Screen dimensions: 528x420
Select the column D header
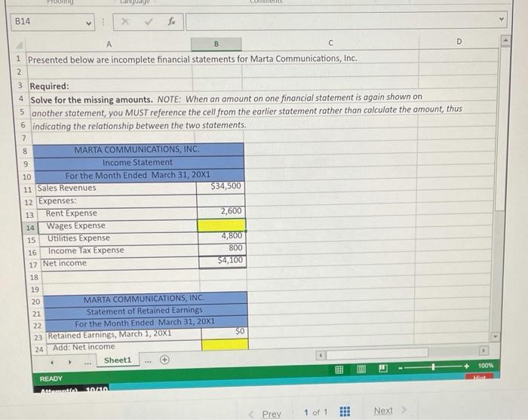point(459,41)
